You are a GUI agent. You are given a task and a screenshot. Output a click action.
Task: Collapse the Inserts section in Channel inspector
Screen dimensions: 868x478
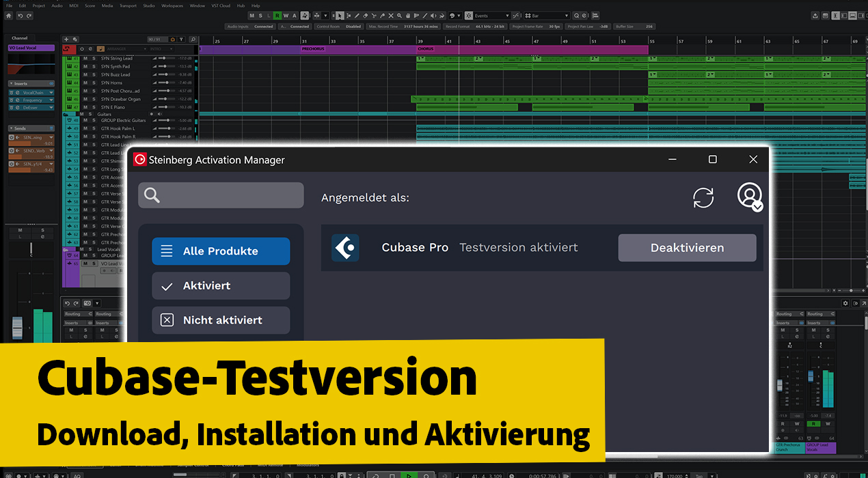point(11,83)
